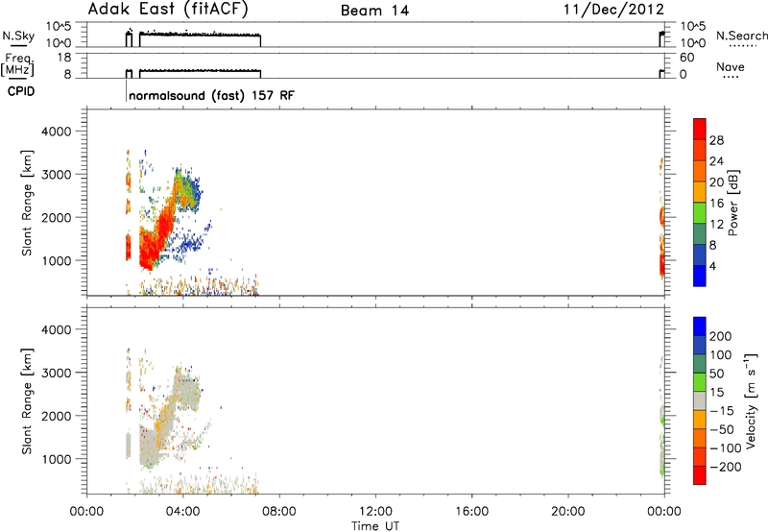Click the red high-power echo near 1000 km
768x532 pixels.
[149, 251]
